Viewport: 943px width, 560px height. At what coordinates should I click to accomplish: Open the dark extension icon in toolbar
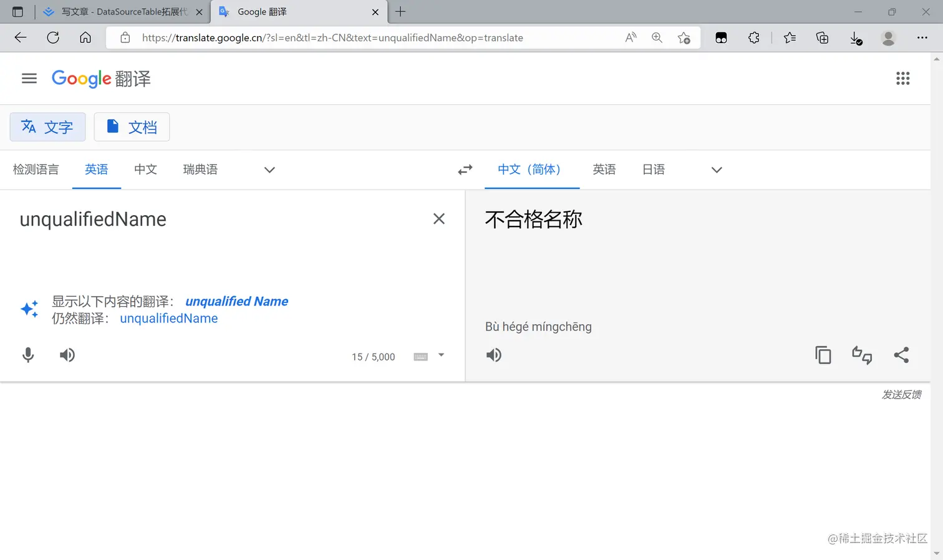[721, 37]
